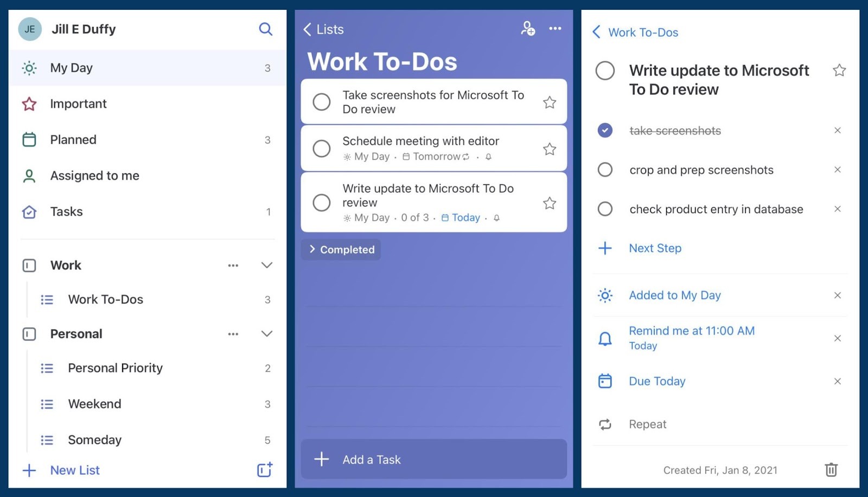Click the share list person icon
This screenshot has width=868, height=497.
tap(527, 29)
